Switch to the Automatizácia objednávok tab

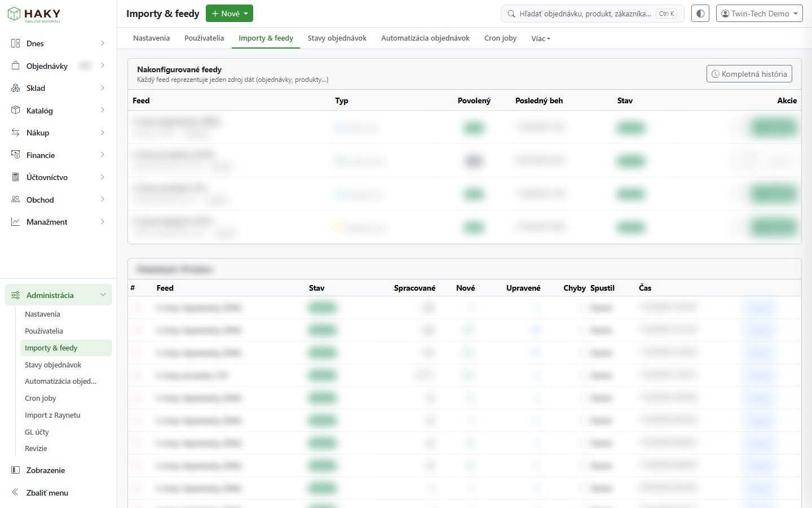tap(425, 38)
